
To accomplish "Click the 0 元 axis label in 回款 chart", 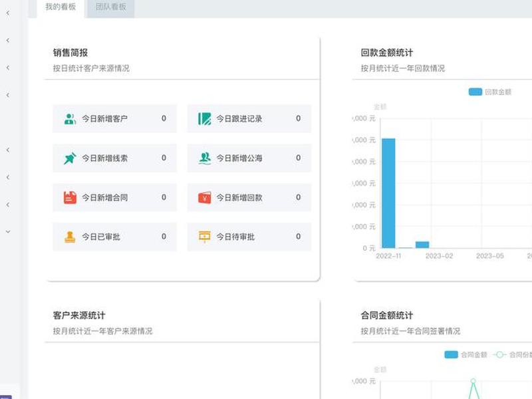I will (x=369, y=248).
